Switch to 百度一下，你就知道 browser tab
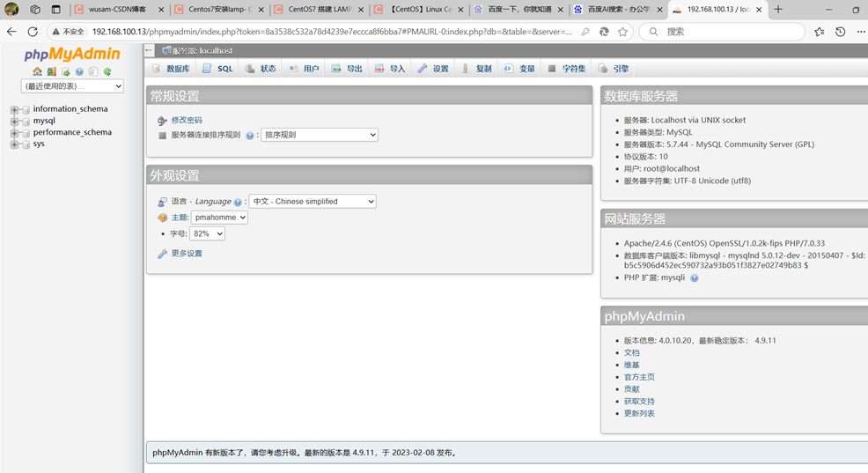 tap(519, 10)
